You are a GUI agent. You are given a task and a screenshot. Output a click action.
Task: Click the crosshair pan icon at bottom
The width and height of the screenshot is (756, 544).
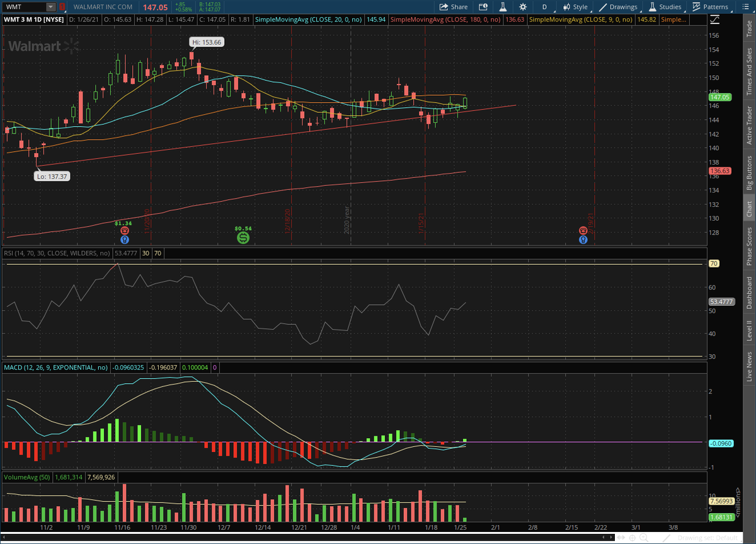[x=633, y=538]
